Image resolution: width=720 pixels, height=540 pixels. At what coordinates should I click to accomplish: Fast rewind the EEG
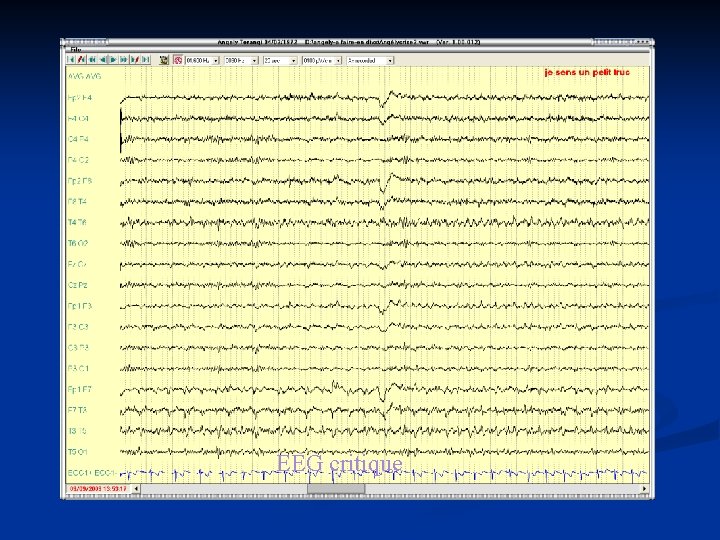[x=92, y=60]
